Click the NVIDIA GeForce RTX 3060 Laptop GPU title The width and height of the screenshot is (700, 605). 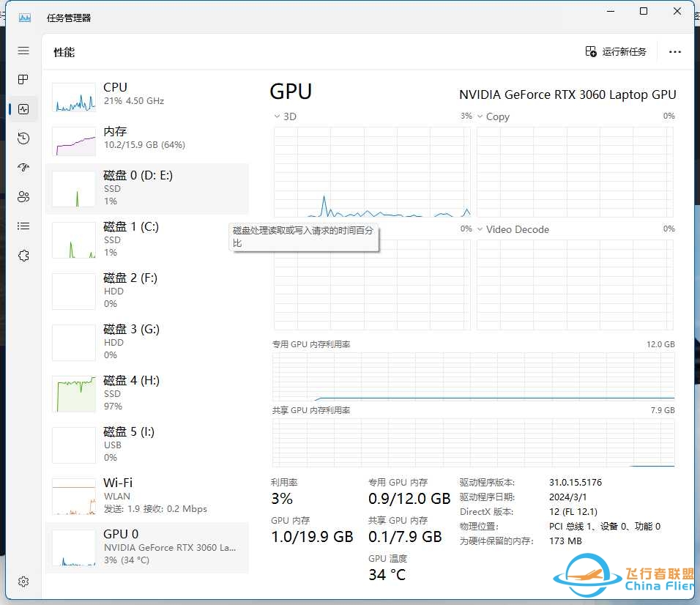567,94
